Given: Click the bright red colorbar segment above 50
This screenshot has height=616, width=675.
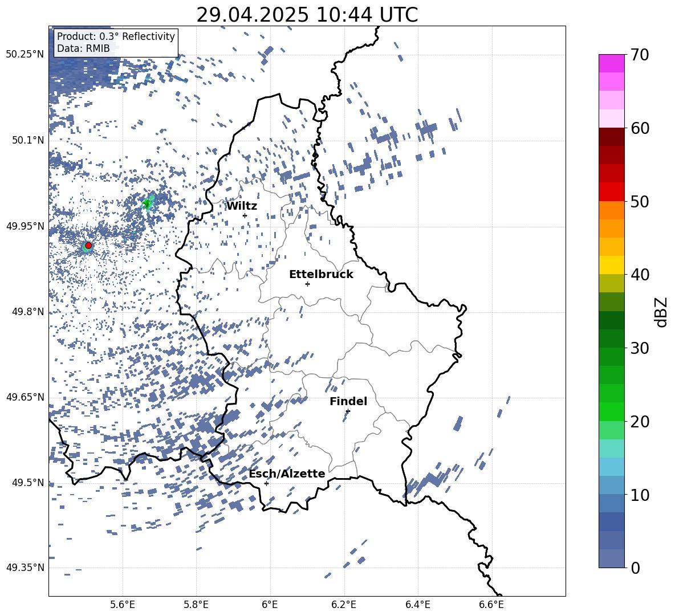Looking at the screenshot, I should point(612,192).
